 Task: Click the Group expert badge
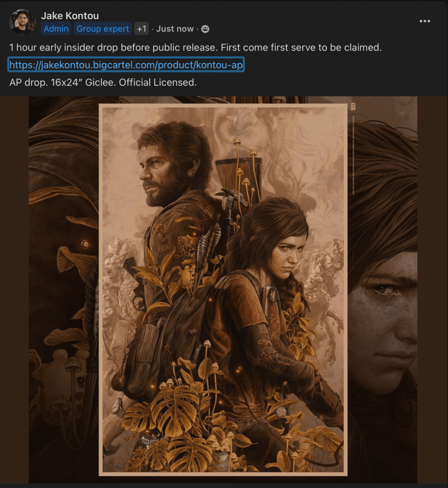[x=103, y=29]
